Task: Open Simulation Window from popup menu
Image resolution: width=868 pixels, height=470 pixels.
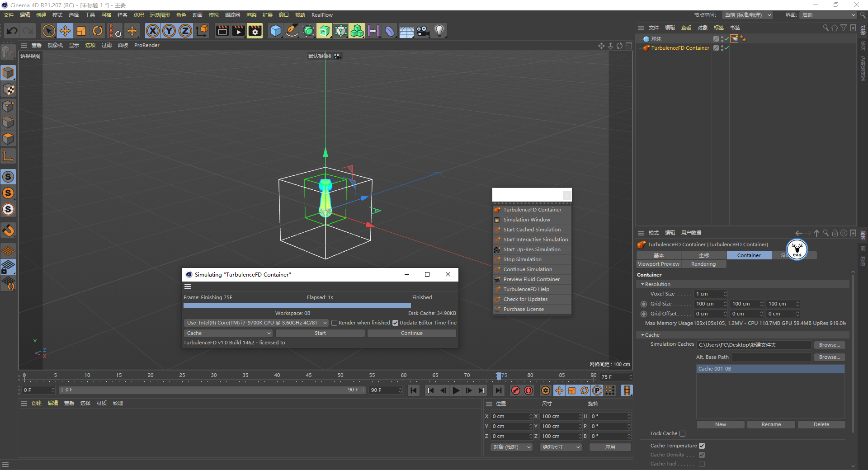Action: coord(532,220)
